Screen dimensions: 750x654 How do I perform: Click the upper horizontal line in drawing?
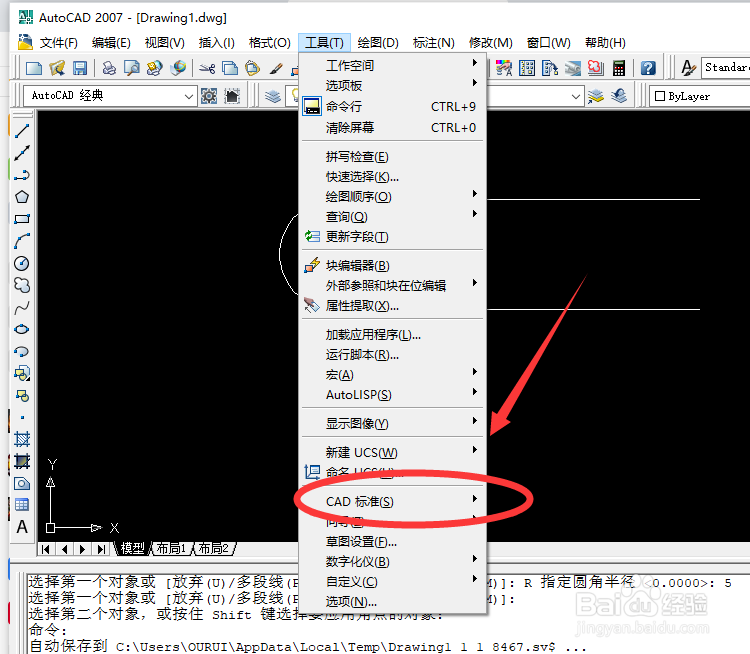pos(593,199)
